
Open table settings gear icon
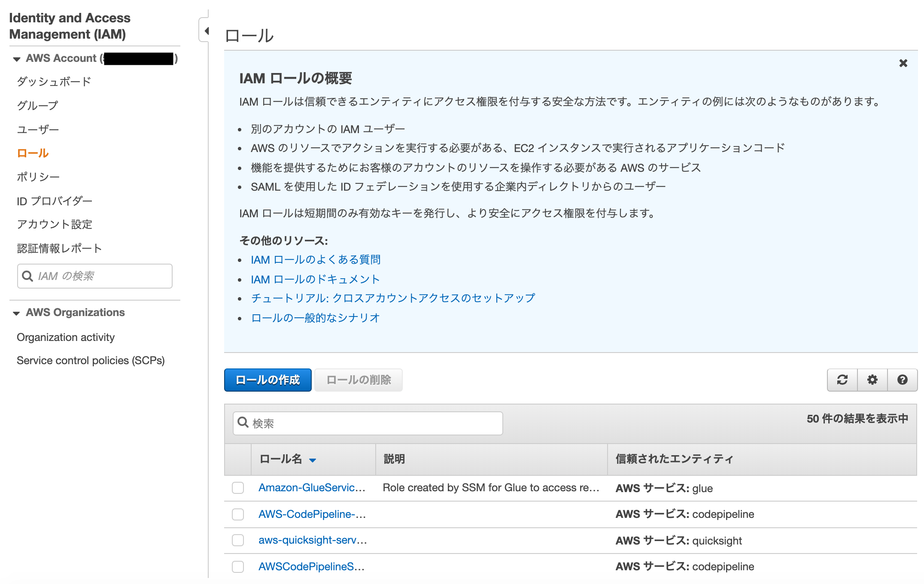pyautogui.click(x=872, y=380)
